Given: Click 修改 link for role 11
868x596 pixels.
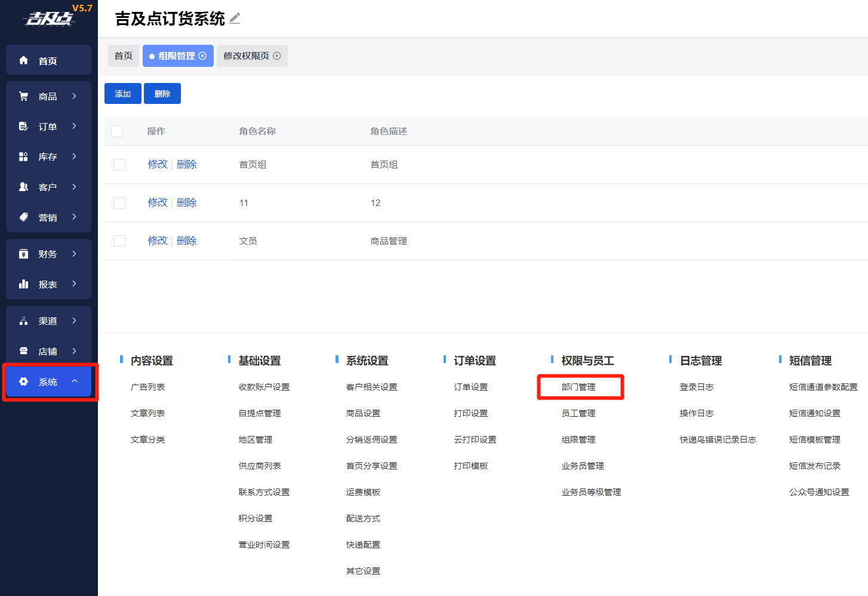Looking at the screenshot, I should [158, 202].
